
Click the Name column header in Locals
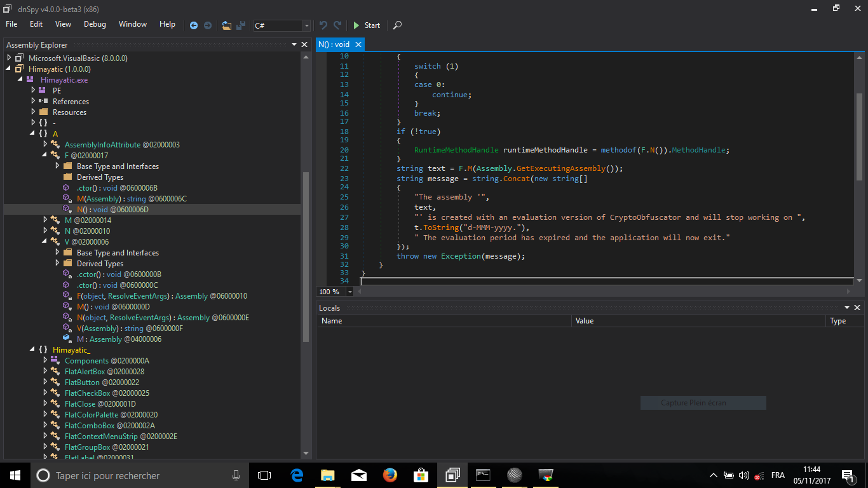pos(444,321)
